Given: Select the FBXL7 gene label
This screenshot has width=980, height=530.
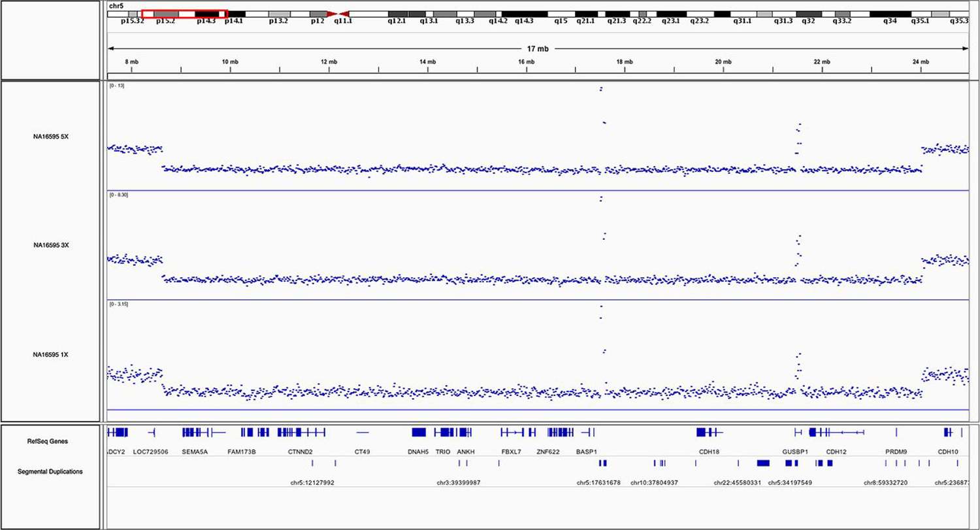Looking at the screenshot, I should 511,451.
